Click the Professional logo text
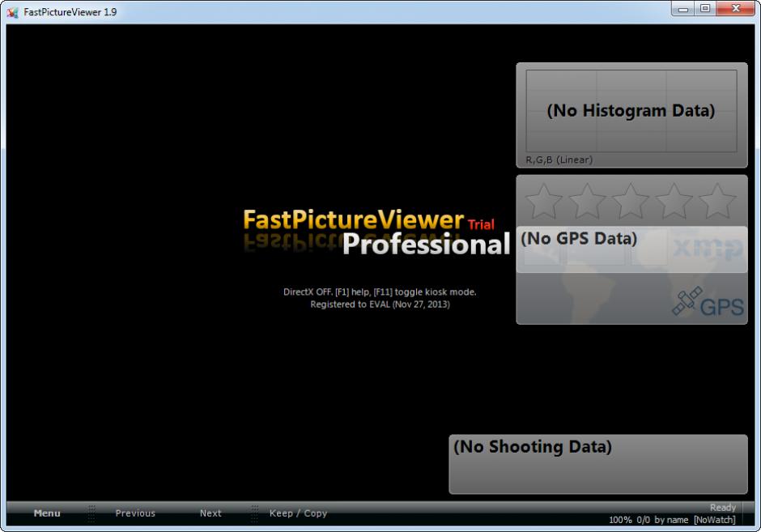761x532 pixels. tap(427, 244)
